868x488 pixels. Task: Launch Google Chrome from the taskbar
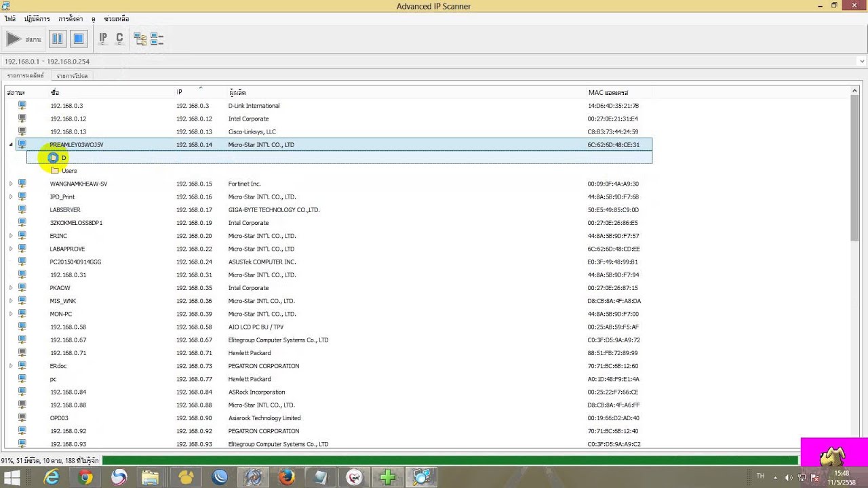[85, 478]
